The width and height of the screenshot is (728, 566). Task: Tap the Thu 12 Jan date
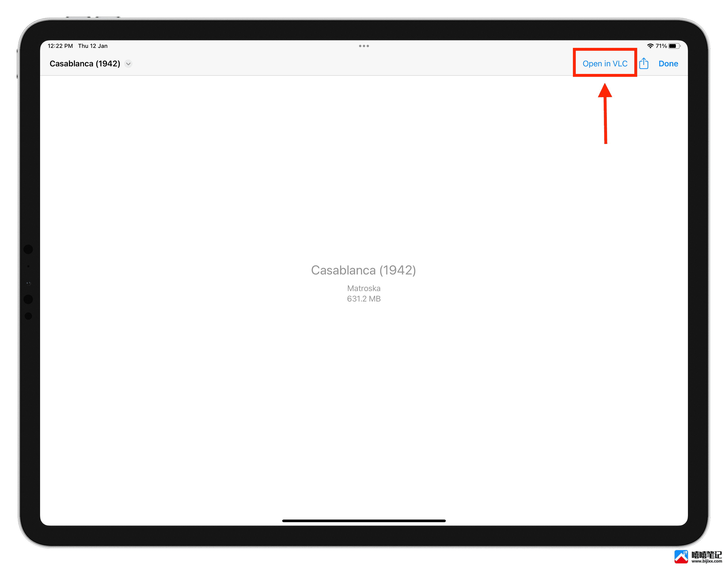[93, 46]
